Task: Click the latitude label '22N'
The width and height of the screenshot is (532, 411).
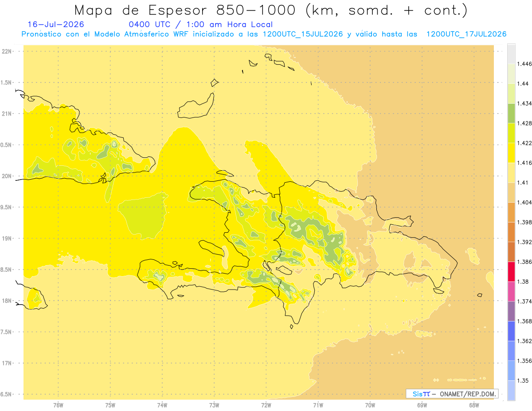Action: point(6,51)
